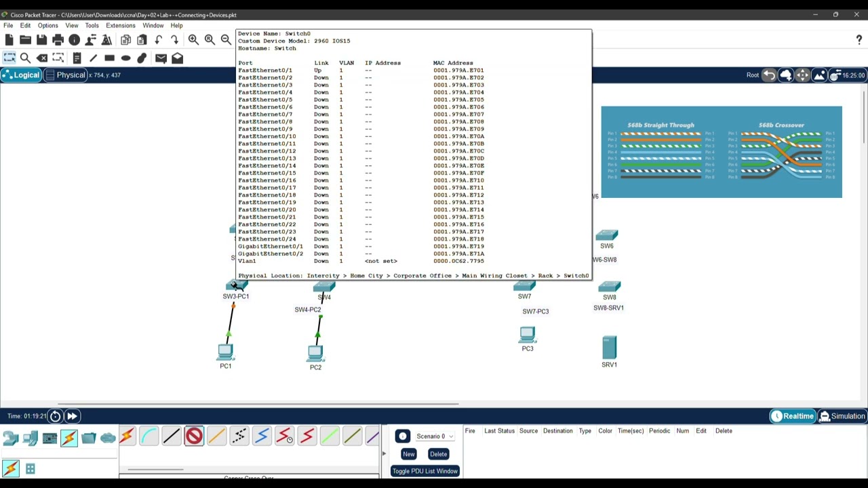Pick the Copper Straight-Through black cable
The image size is (868, 488).
coord(172,436)
